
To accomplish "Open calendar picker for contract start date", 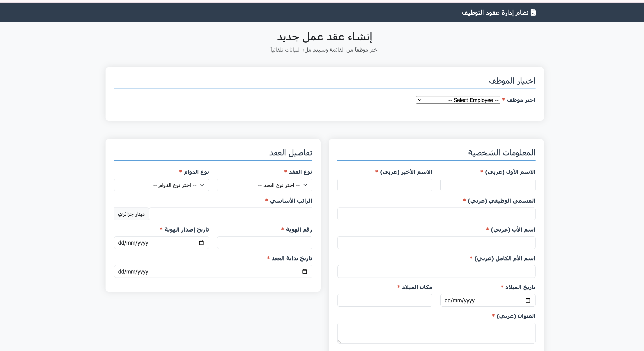I will point(304,271).
